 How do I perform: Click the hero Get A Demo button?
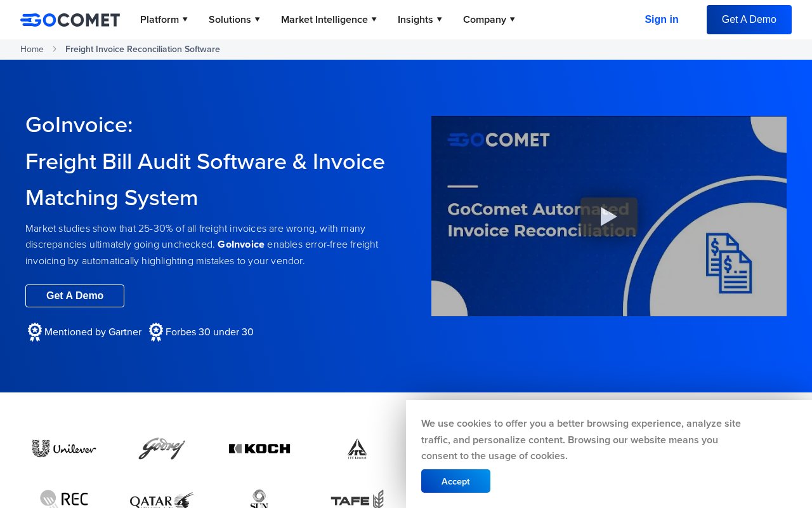point(75,296)
